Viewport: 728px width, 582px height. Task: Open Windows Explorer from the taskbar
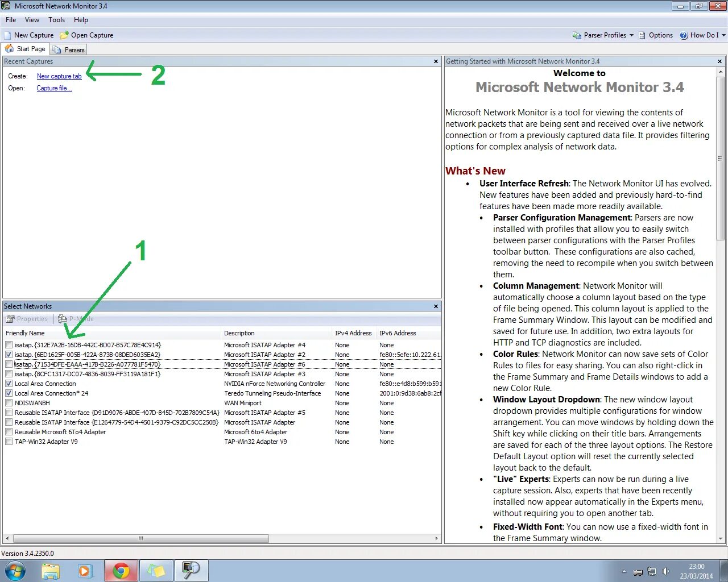(x=51, y=571)
